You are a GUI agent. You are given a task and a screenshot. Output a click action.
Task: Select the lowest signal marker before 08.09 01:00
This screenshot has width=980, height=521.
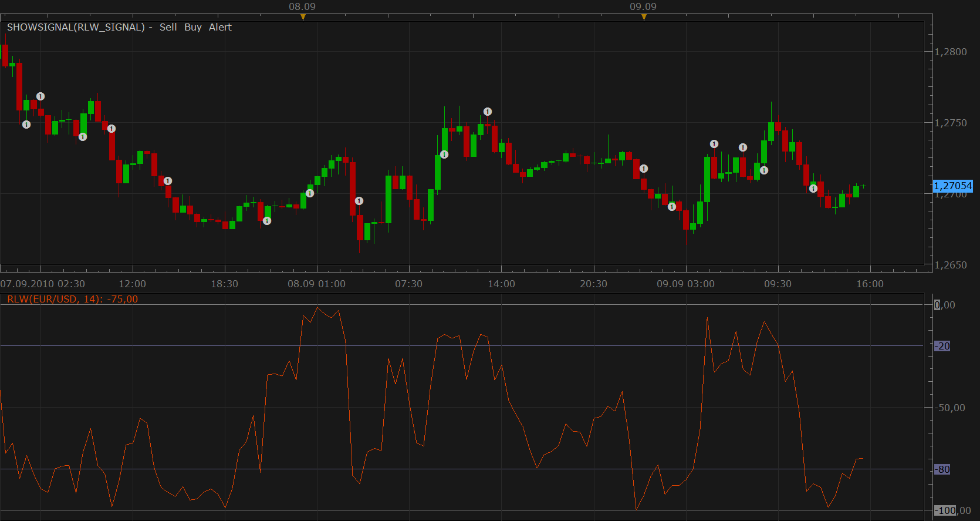267,221
